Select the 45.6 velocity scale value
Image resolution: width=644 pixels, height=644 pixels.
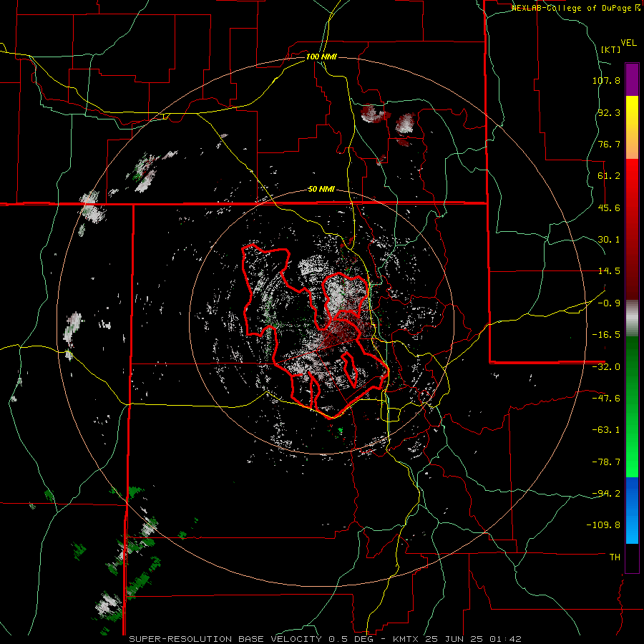click(x=609, y=208)
